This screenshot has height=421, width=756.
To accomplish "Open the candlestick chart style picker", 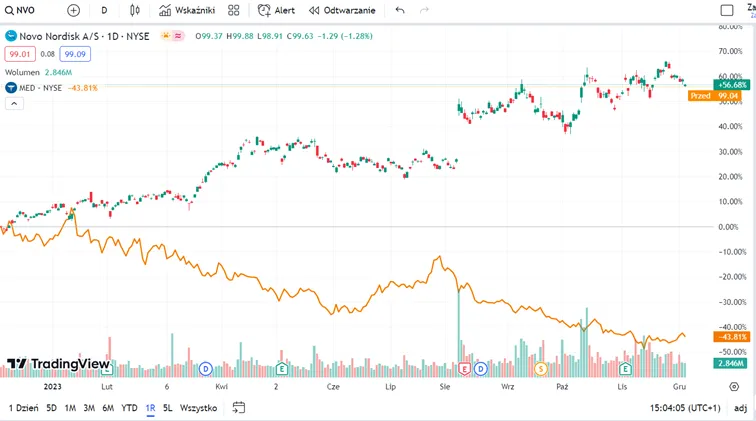I will click(x=135, y=10).
